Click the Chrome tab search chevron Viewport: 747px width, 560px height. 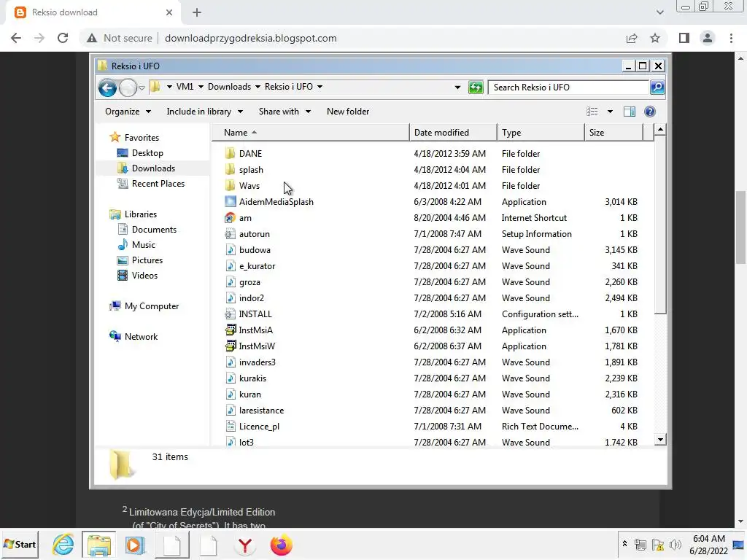coord(659,12)
